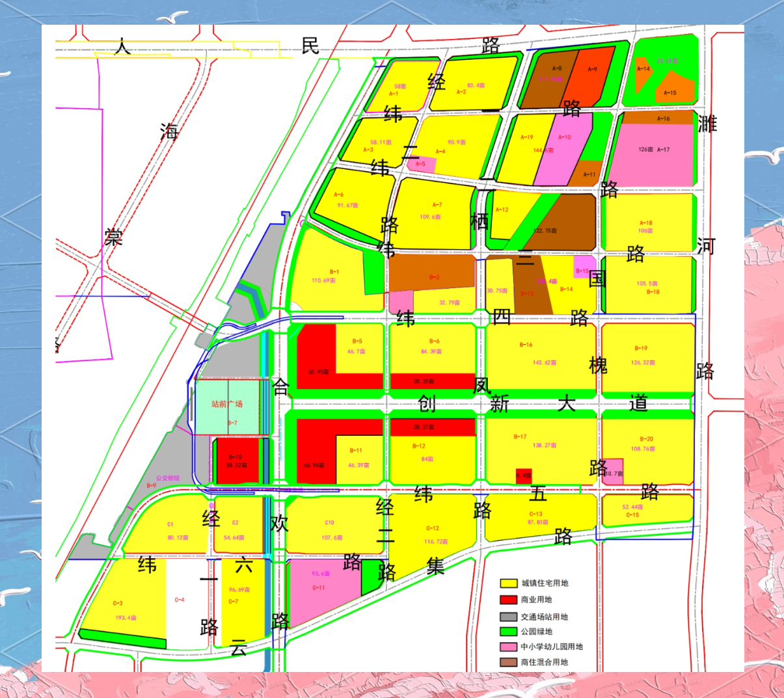Click the 90.9亩 area value
Viewport: 784px width, 698px height.
tap(456, 142)
